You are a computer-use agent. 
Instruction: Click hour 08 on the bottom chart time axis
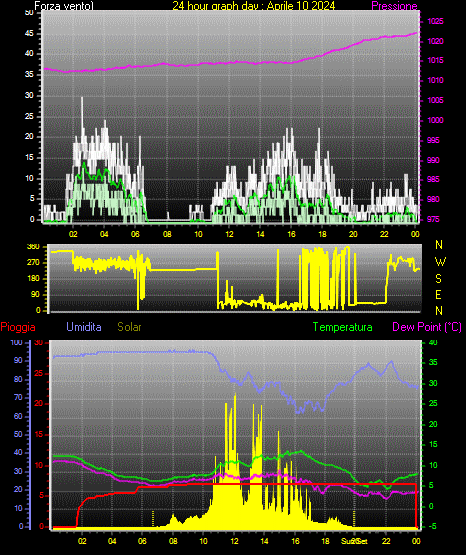coord(173,541)
